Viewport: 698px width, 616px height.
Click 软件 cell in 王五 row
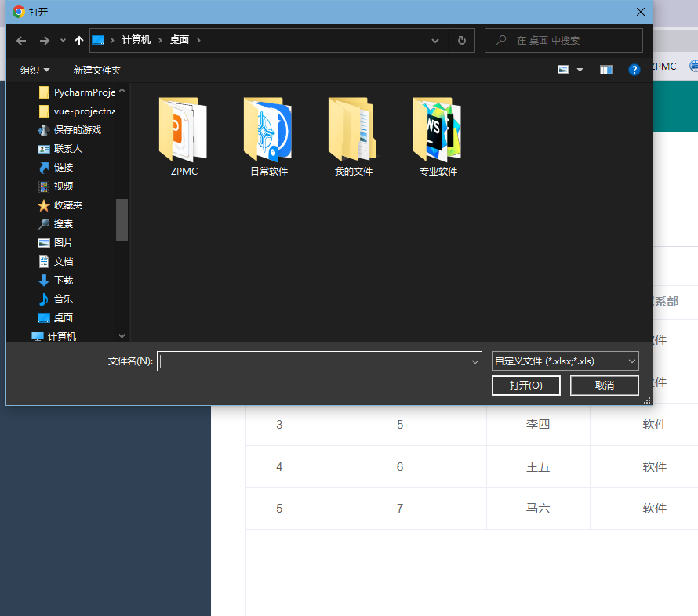[x=654, y=466]
